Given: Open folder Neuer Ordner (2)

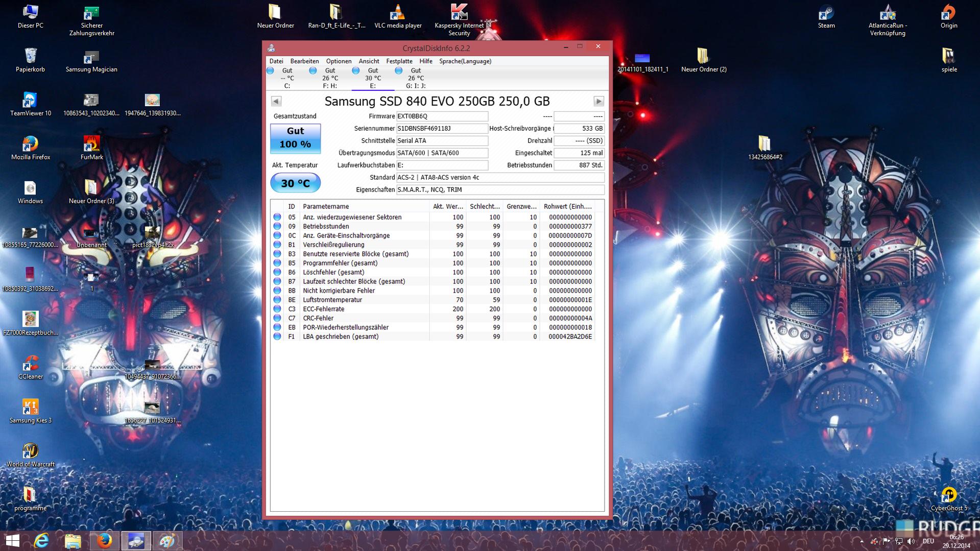Looking at the screenshot, I should click(x=703, y=60).
